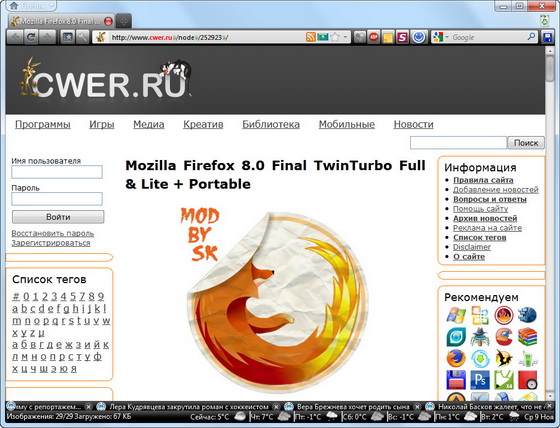Click the recycle icon below window controls
Screen dimensions: 560x428
click(544, 20)
